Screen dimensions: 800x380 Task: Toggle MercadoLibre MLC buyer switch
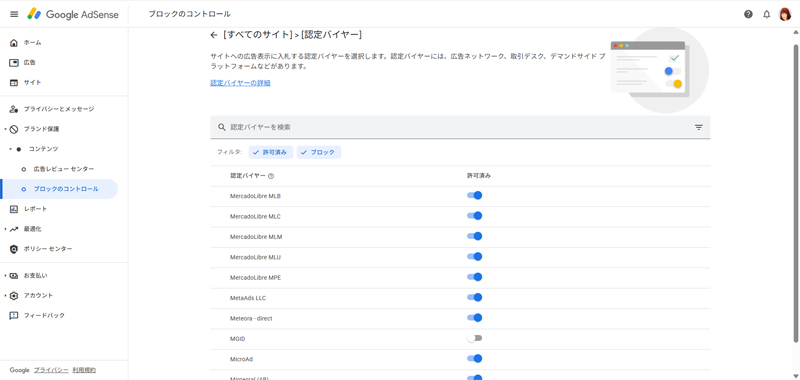click(x=474, y=216)
